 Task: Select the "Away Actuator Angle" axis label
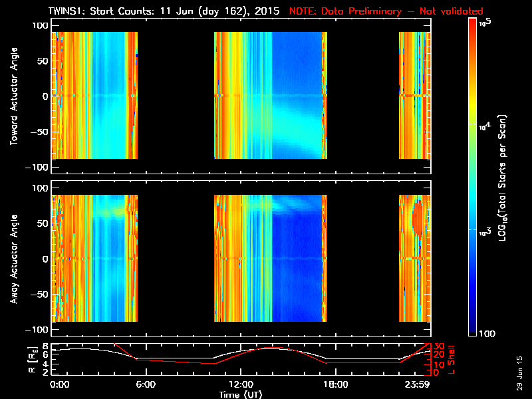point(13,259)
